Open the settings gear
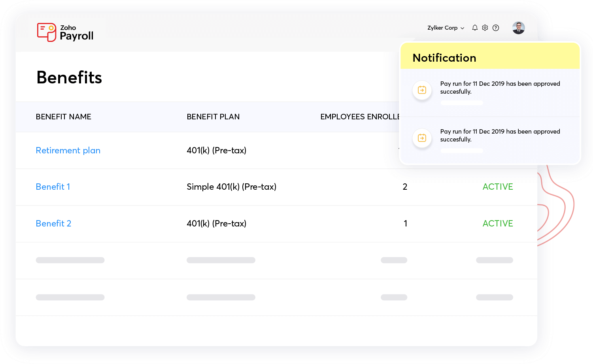 coord(485,28)
